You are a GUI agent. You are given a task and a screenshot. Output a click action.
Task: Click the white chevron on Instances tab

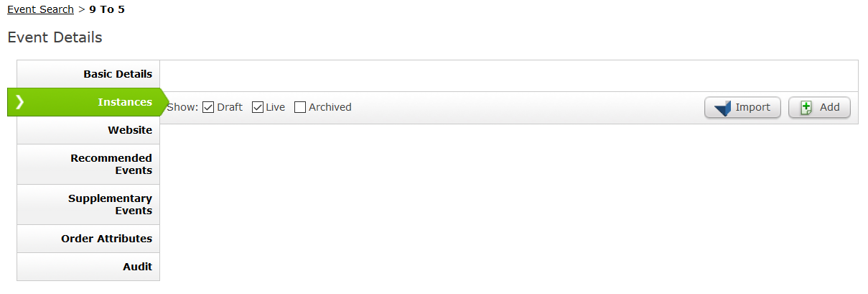click(19, 102)
